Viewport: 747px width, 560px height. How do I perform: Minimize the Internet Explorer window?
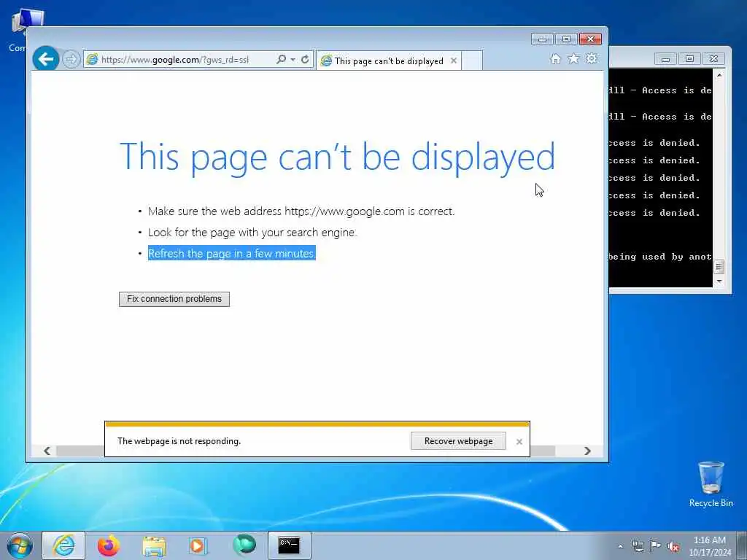coord(542,39)
